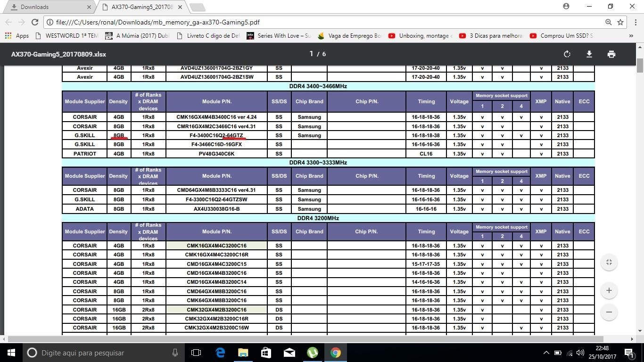
Task: Click DDR4 3400~3466MHz section heading
Action: click(318, 86)
